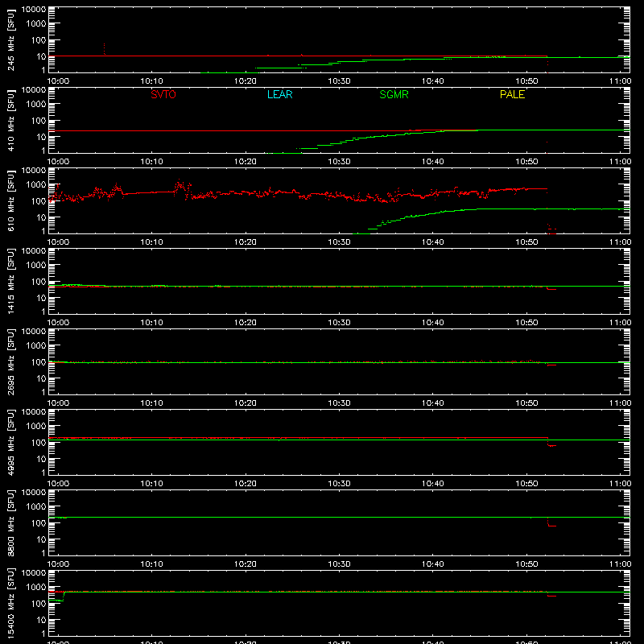
Task: Select the 1415 MHz [SFU] axis title
Action: click(x=11, y=282)
